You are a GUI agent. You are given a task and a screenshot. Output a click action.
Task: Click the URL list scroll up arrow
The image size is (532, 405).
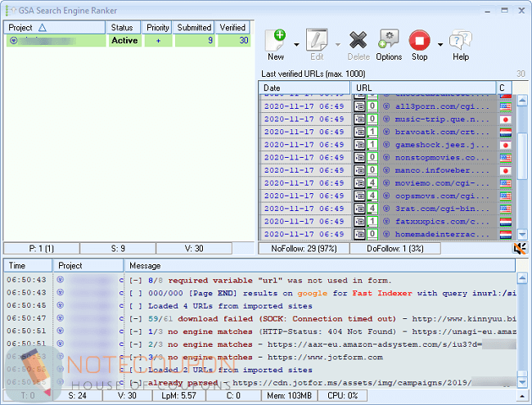[522, 101]
